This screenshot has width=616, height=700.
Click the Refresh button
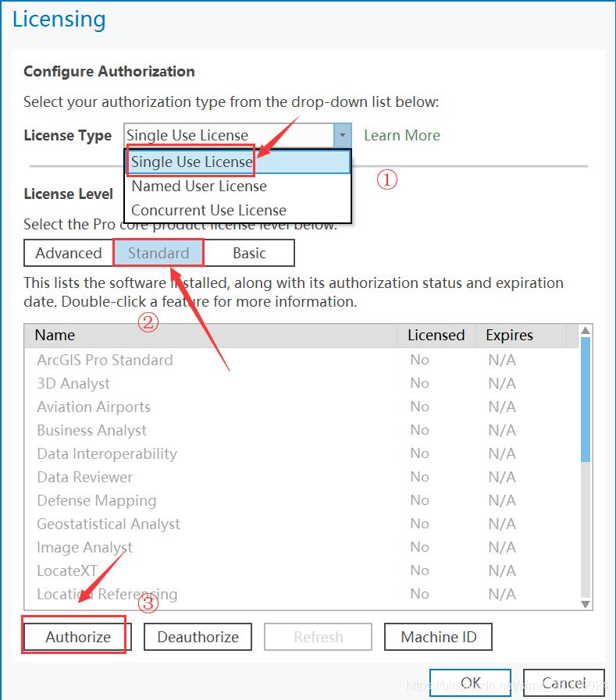318,637
